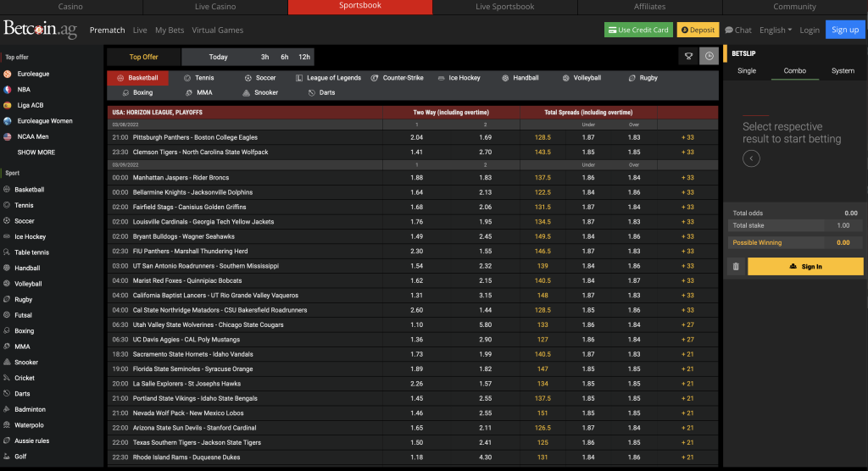
Task: Open Liga ACB in sidebar
Action: pos(30,105)
